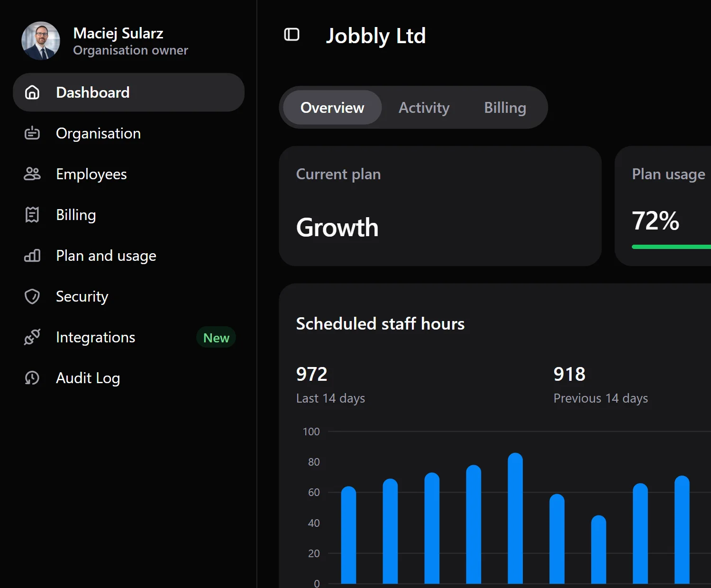The image size is (711, 588).
Task: Switch to the Activity tab
Action: (424, 108)
